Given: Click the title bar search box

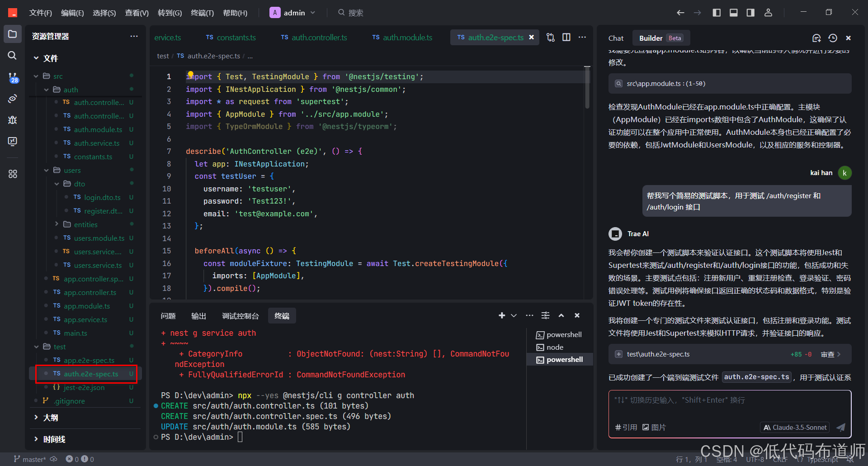Looking at the screenshot, I should point(351,13).
